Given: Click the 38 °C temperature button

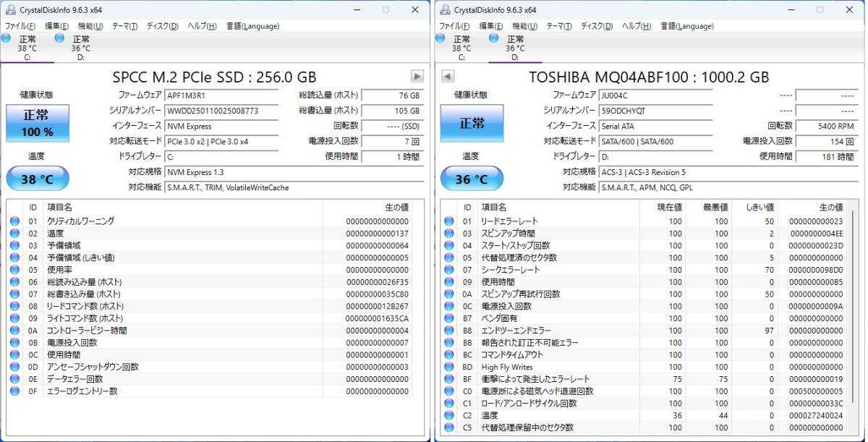Looking at the screenshot, I should pos(38,179).
